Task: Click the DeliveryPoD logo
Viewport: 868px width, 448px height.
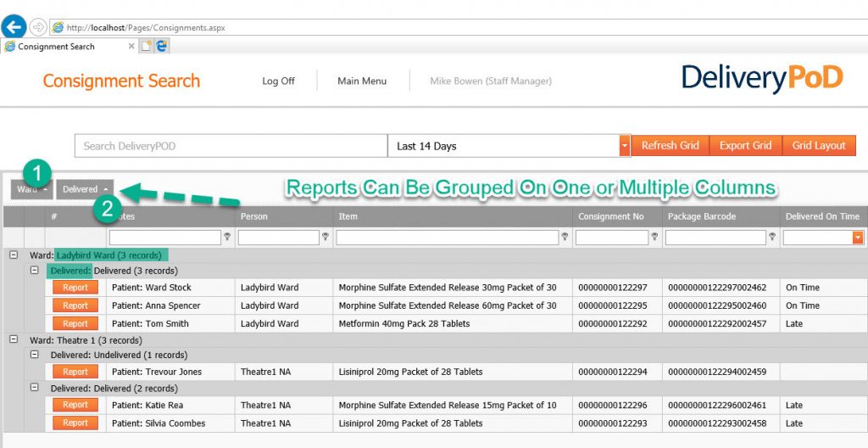Action: click(762, 78)
